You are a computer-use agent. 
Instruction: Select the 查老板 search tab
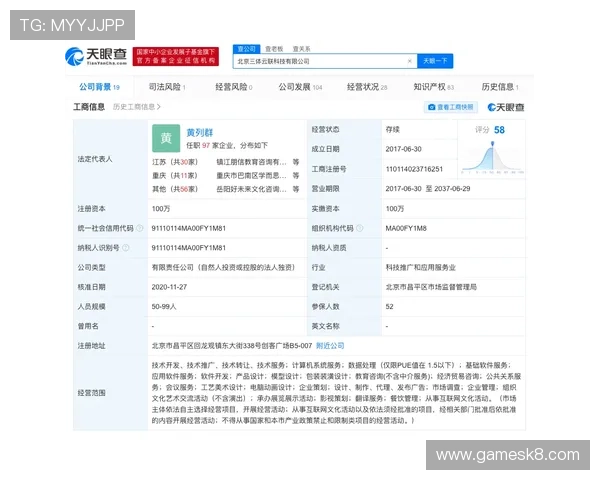coord(274,49)
